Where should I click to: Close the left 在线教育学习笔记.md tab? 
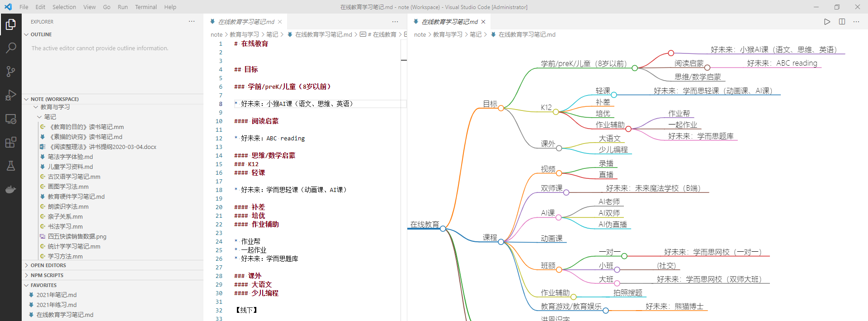click(280, 22)
